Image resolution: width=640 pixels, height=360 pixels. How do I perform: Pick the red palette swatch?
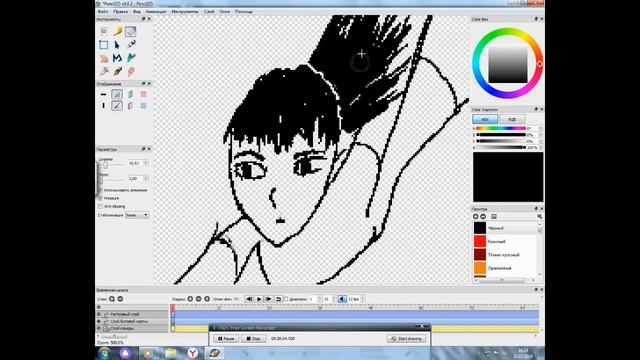tap(480, 241)
